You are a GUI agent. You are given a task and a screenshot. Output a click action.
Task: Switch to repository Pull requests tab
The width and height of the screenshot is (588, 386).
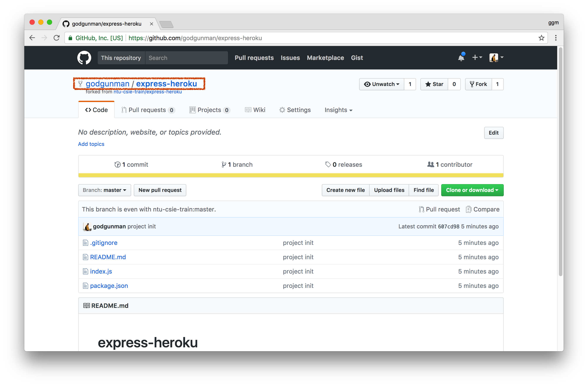pyautogui.click(x=148, y=110)
